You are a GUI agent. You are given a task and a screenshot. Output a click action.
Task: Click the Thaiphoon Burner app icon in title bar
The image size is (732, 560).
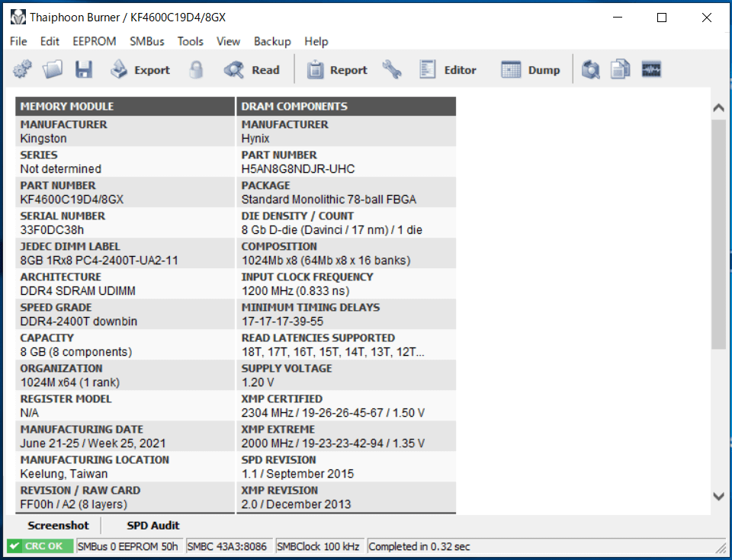point(18,18)
